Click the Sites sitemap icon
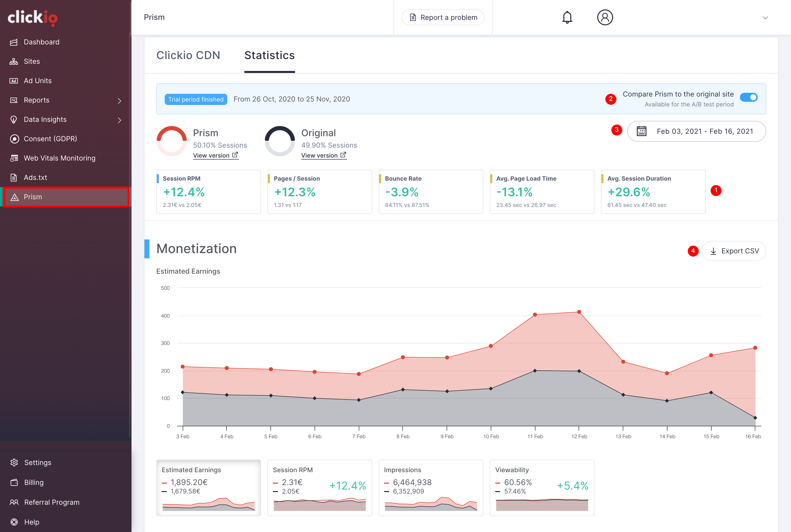The width and height of the screenshot is (791, 532). [14, 61]
